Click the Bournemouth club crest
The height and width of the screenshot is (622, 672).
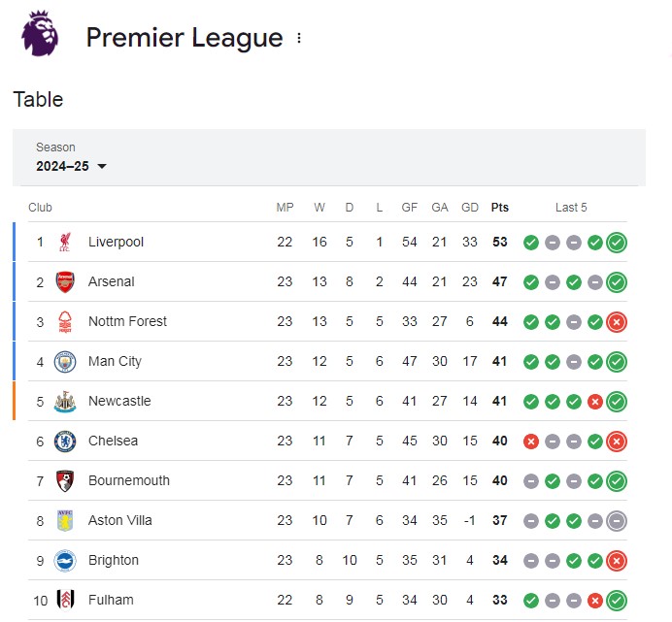[x=65, y=481]
